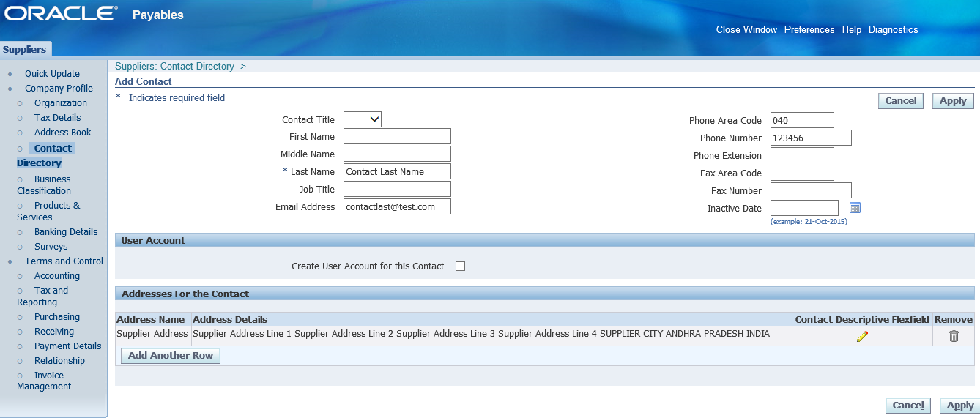
Task: Click Add Another Row button
Action: pyautogui.click(x=171, y=356)
